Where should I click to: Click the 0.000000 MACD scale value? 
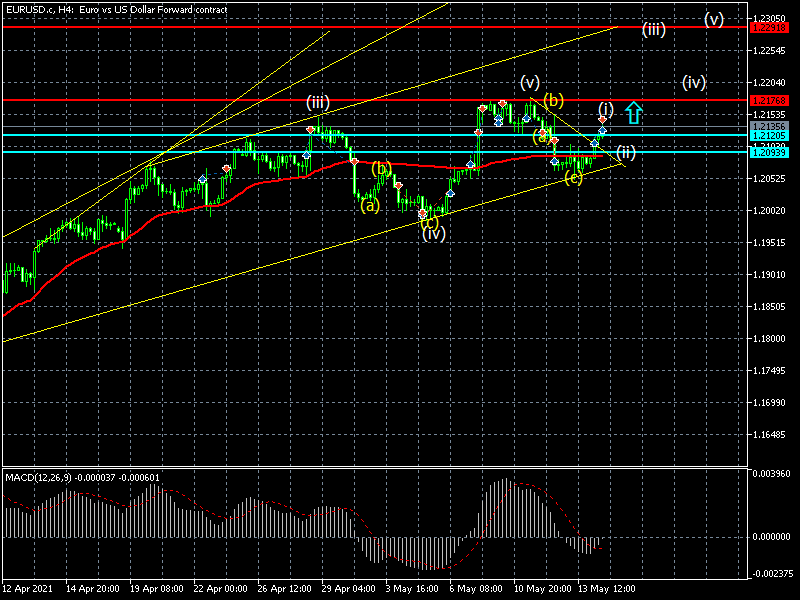pyautogui.click(x=771, y=537)
